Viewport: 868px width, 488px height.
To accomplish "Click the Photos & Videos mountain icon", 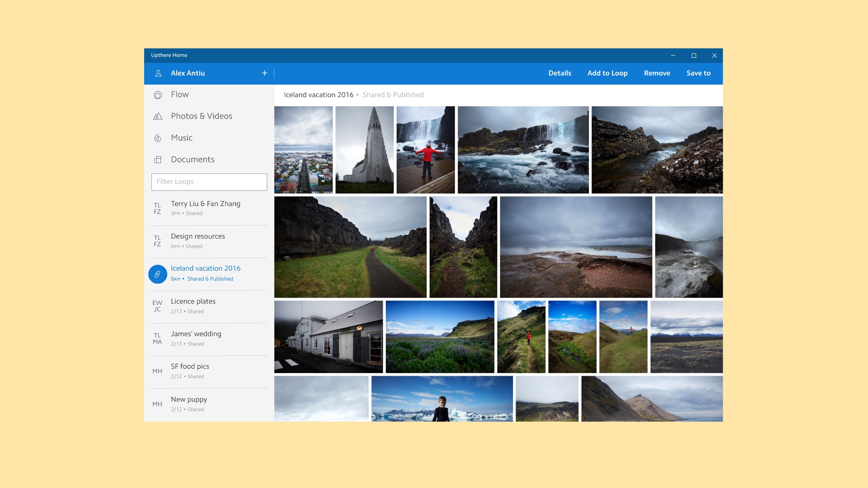I will click(x=158, y=116).
